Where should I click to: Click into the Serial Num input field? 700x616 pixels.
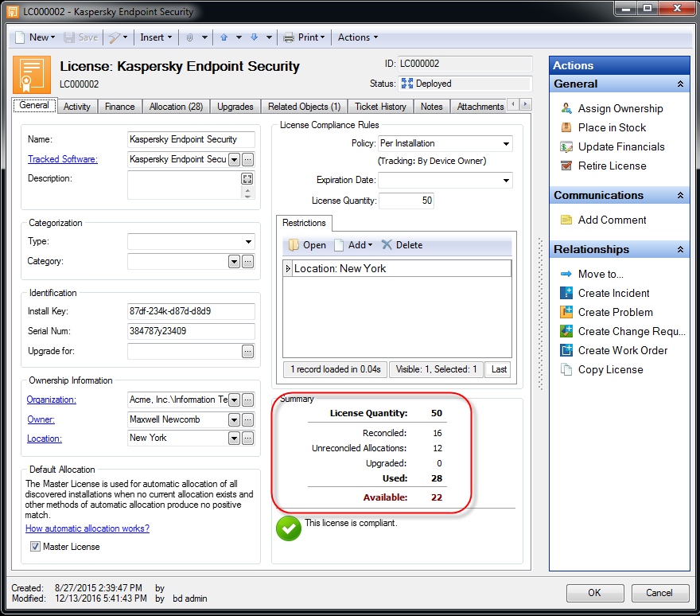coord(191,331)
